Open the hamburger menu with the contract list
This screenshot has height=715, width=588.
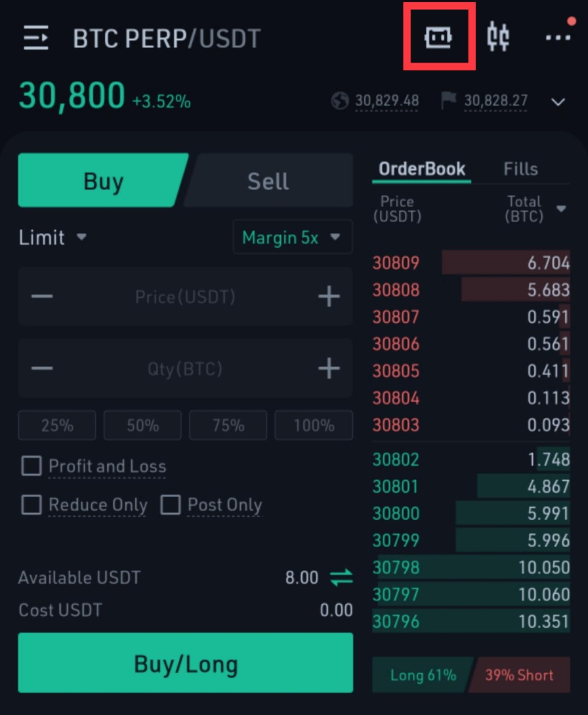tap(36, 38)
